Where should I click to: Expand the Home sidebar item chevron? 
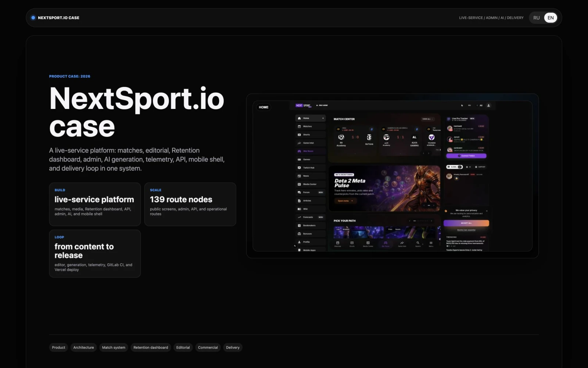tap(323, 118)
